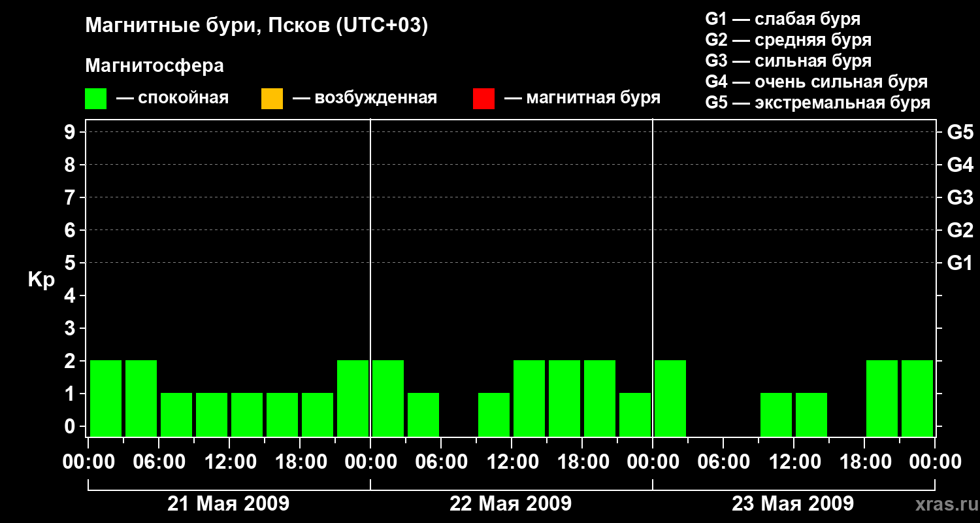Click the 22 Мая 12:00–15:00 Kp bar
Screen dimensions: 980x523
point(529,398)
